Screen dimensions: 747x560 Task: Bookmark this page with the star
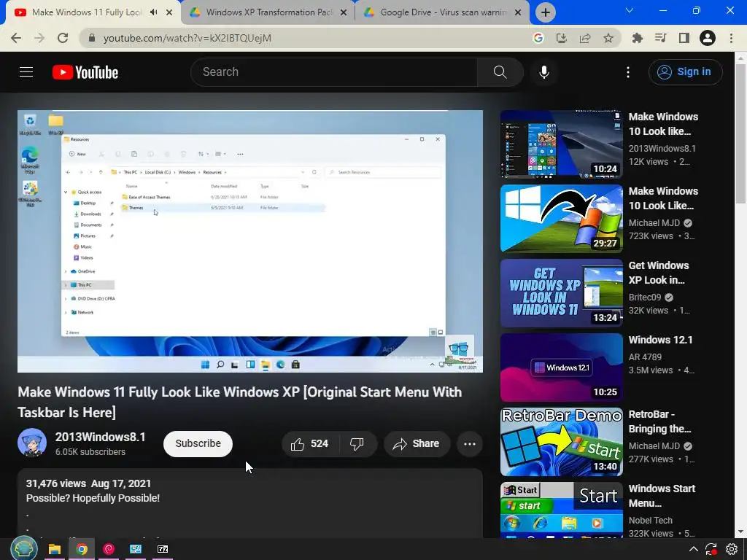[x=608, y=38]
